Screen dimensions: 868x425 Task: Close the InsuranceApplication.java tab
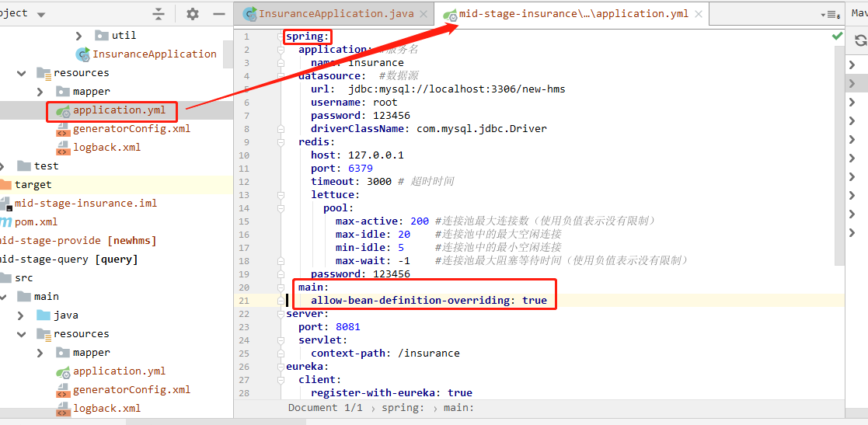424,14
